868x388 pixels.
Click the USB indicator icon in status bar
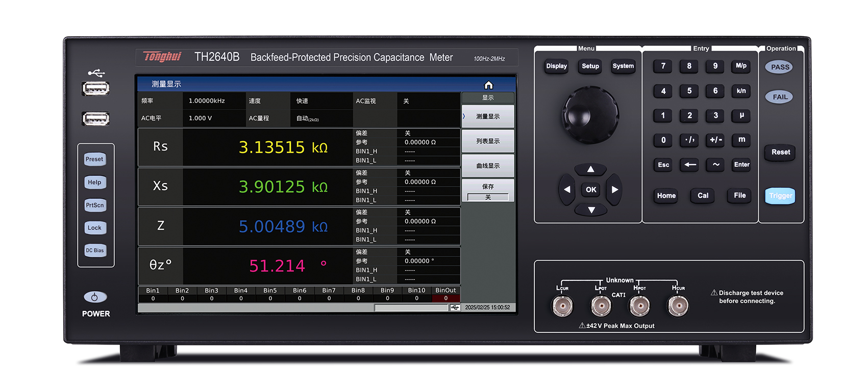point(455,307)
